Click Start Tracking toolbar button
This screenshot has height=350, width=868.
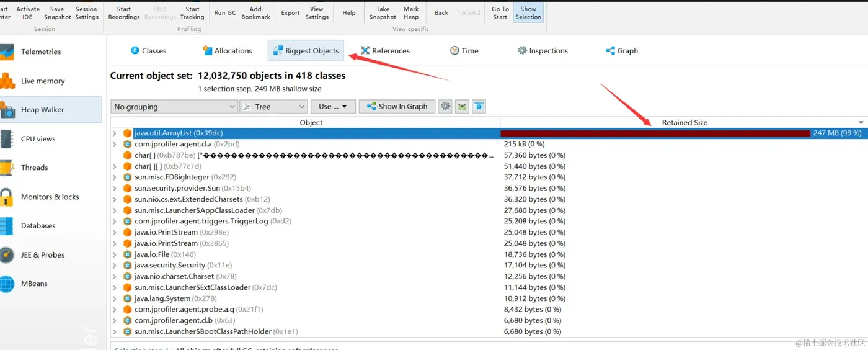click(192, 13)
